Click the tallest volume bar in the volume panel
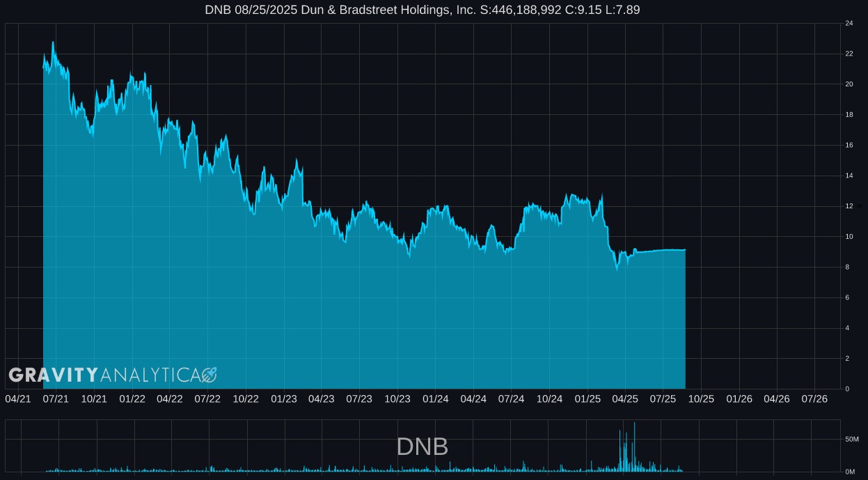The height and width of the screenshot is (480, 868). [634, 447]
